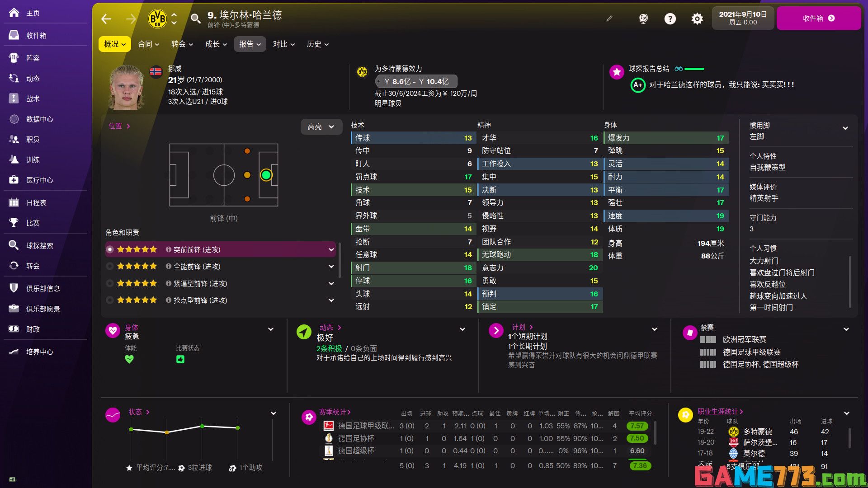Open the 位置 positions link

click(x=119, y=126)
